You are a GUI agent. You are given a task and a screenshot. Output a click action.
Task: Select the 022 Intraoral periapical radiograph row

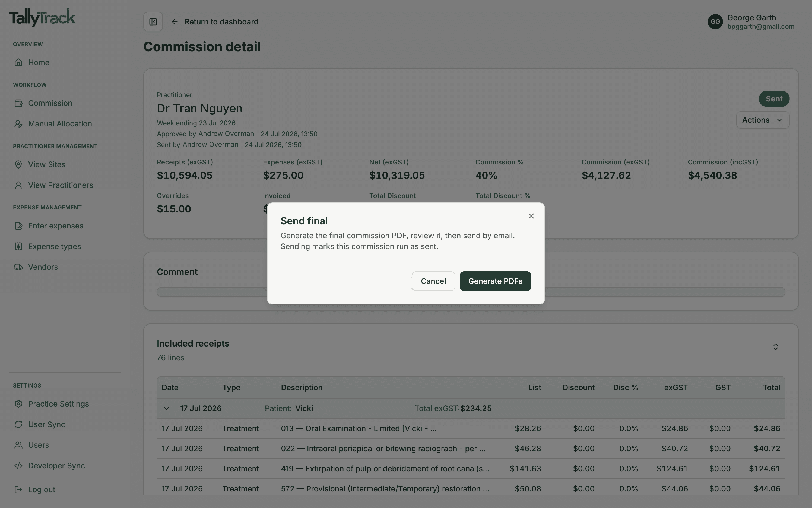[471, 449]
